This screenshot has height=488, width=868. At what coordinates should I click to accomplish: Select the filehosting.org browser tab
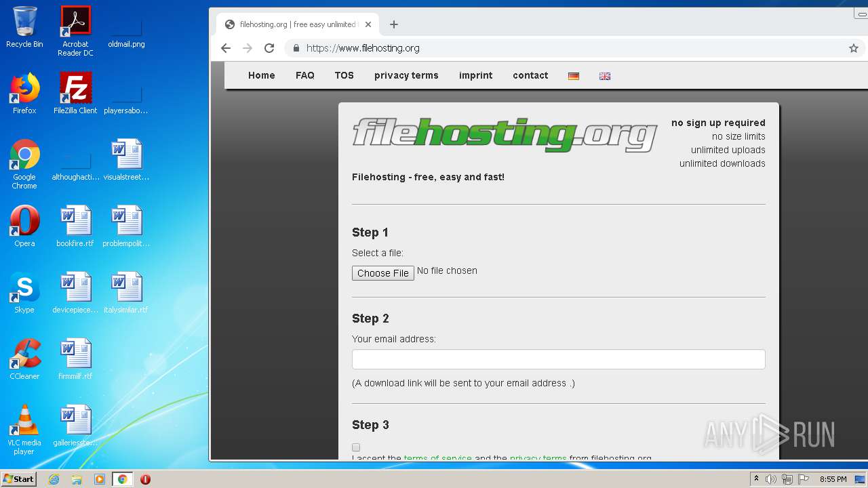[297, 24]
